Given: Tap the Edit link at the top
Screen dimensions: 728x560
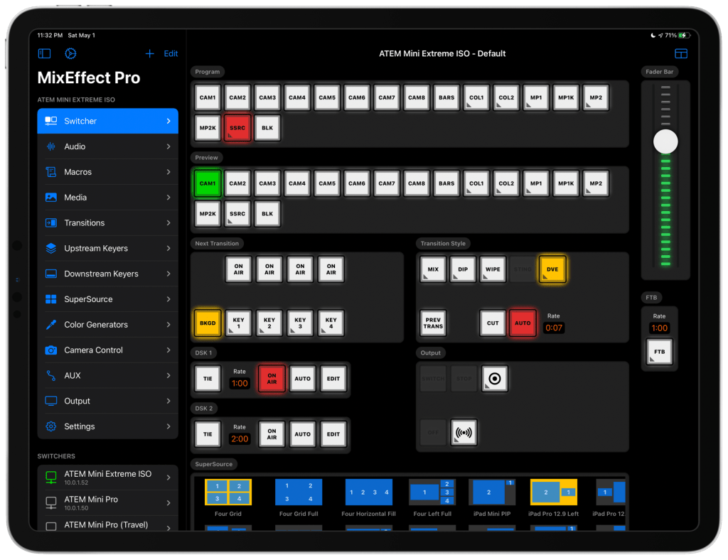Looking at the screenshot, I should coord(170,53).
